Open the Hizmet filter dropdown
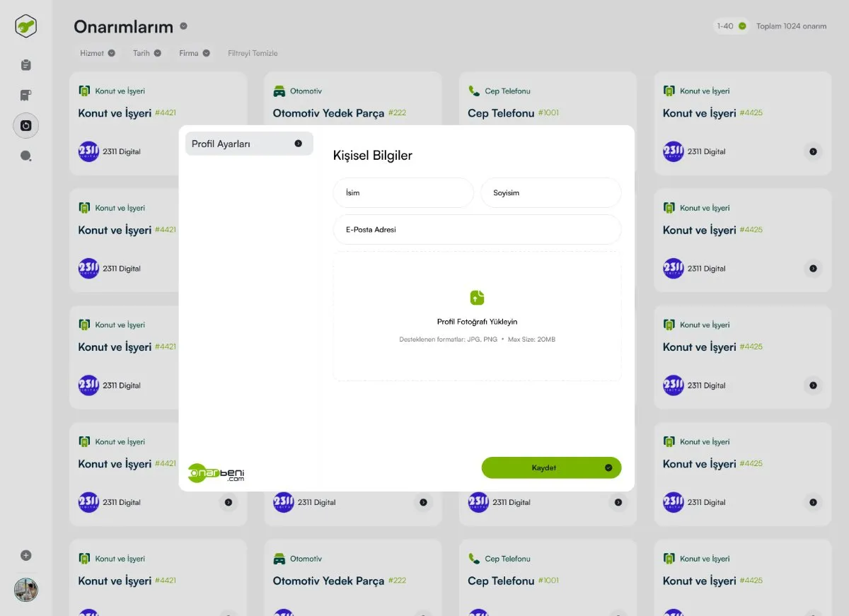This screenshot has height=616, width=849. 98,53
